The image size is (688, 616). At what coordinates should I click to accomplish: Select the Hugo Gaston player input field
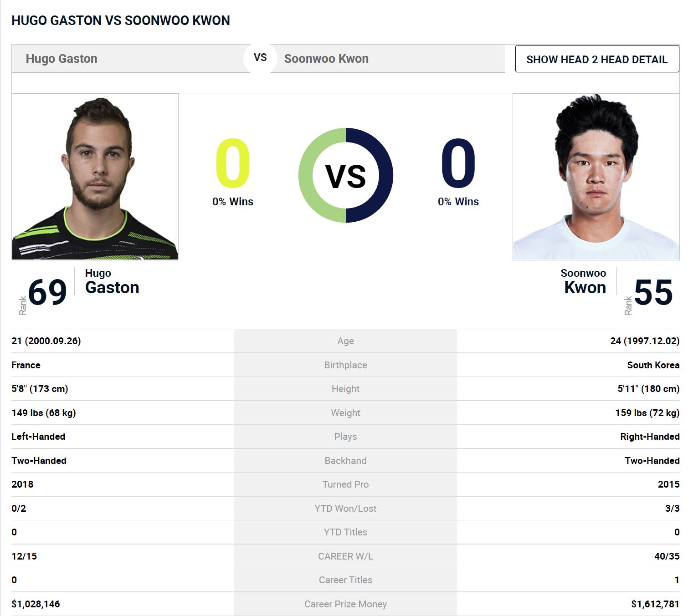point(131,59)
